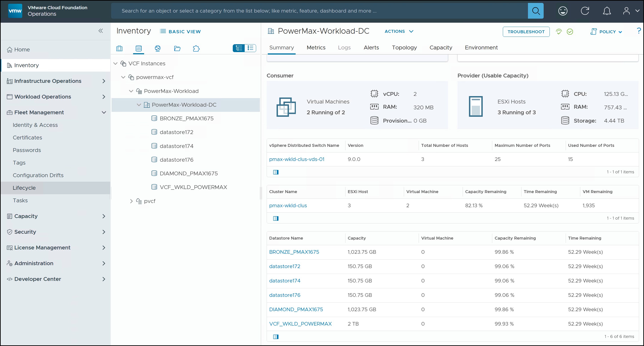Open the feedback smiley icon

[x=563, y=11]
